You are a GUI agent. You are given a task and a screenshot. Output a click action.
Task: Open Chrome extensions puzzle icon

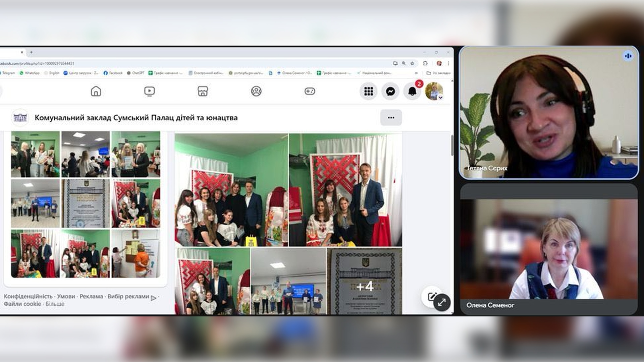[x=425, y=63]
